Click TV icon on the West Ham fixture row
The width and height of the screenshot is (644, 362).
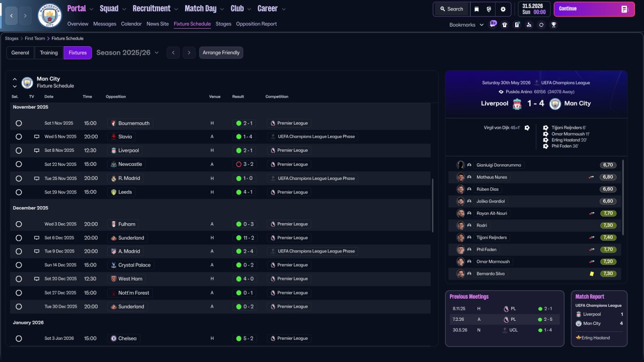37,279
